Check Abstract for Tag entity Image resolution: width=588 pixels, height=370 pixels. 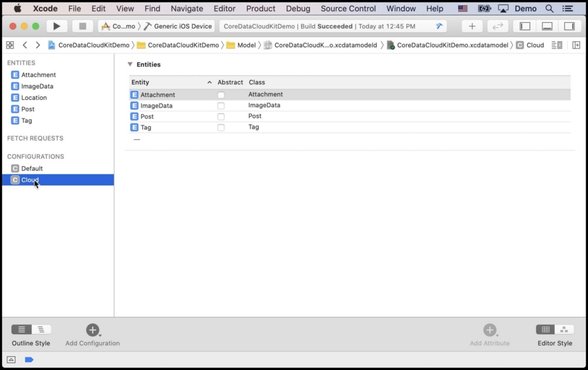[221, 127]
